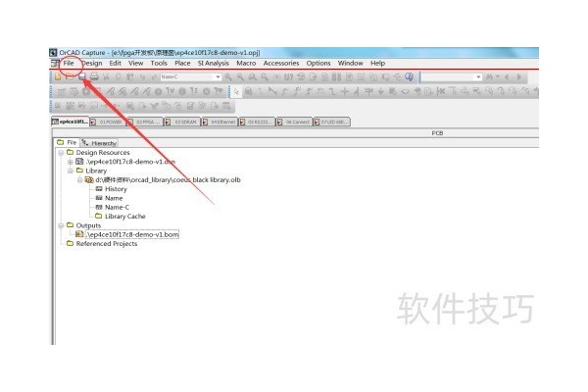Click the Cut scissors toolbar icon
This screenshot has width=588, height=392.
(106, 76)
